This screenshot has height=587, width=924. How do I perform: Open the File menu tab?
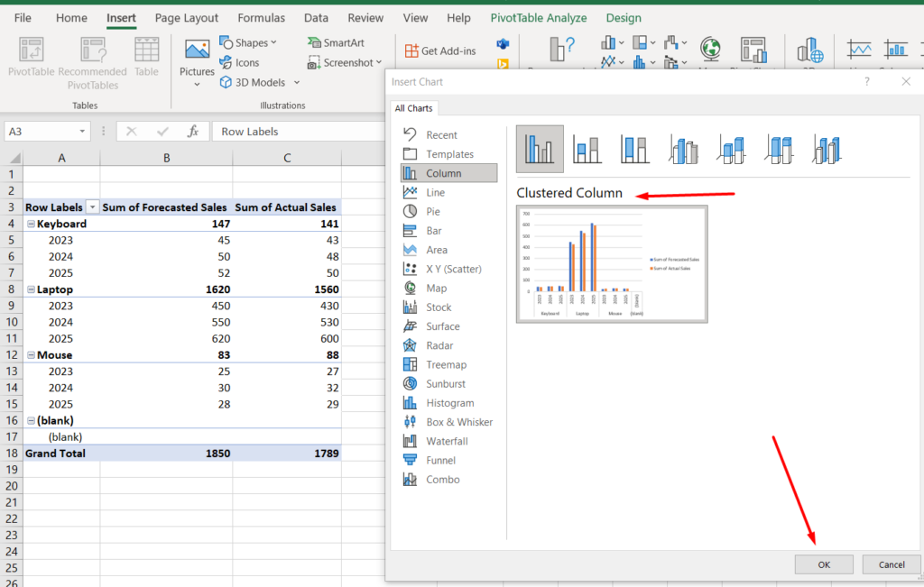tap(23, 18)
